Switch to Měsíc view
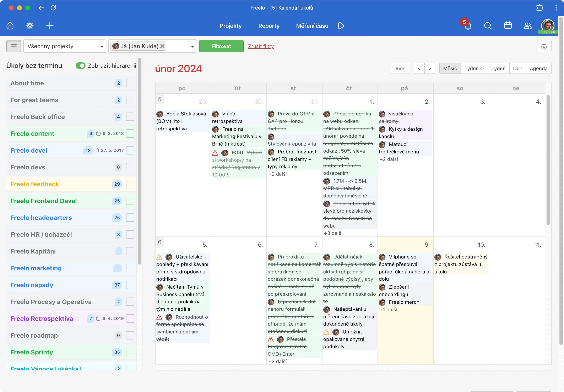The height and width of the screenshot is (392, 564). 450,68
